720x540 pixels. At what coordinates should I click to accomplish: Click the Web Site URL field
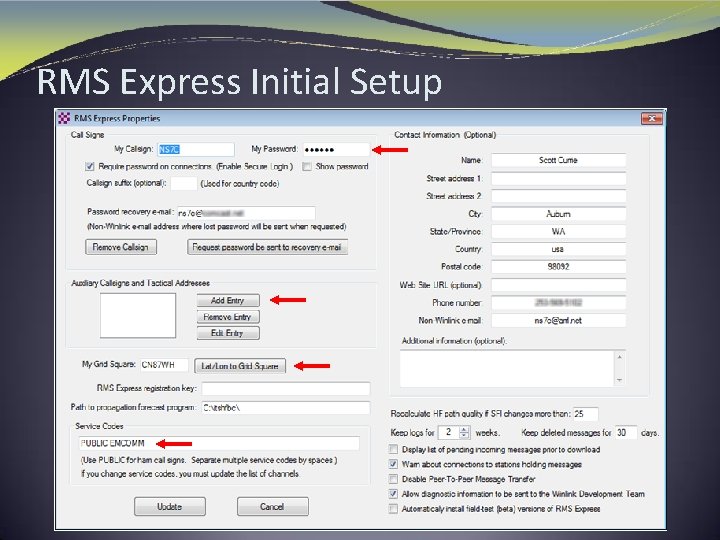click(x=558, y=285)
